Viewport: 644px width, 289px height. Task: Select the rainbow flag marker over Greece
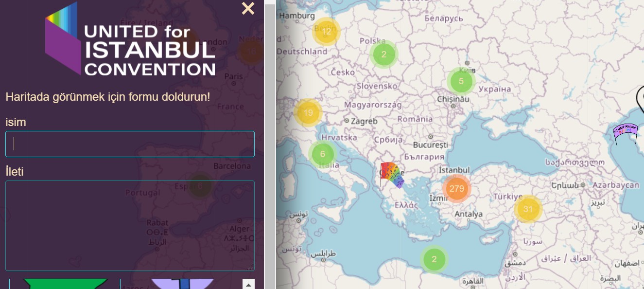pyautogui.click(x=391, y=175)
